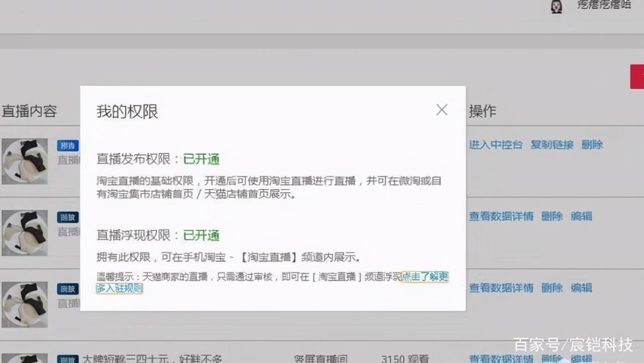Image resolution: width=644 pixels, height=363 pixels.
Task: Click the 直播浮现权限 已开通 status line
Action: click(158, 235)
